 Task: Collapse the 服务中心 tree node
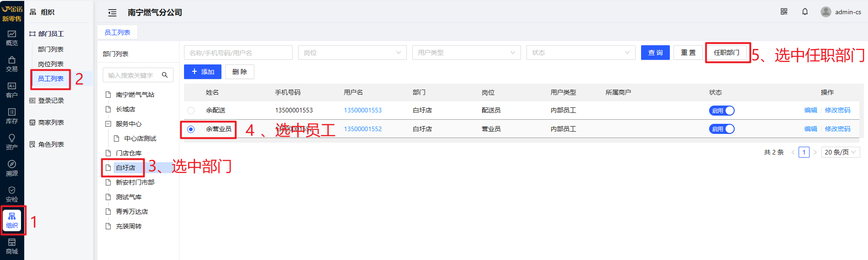tap(108, 124)
